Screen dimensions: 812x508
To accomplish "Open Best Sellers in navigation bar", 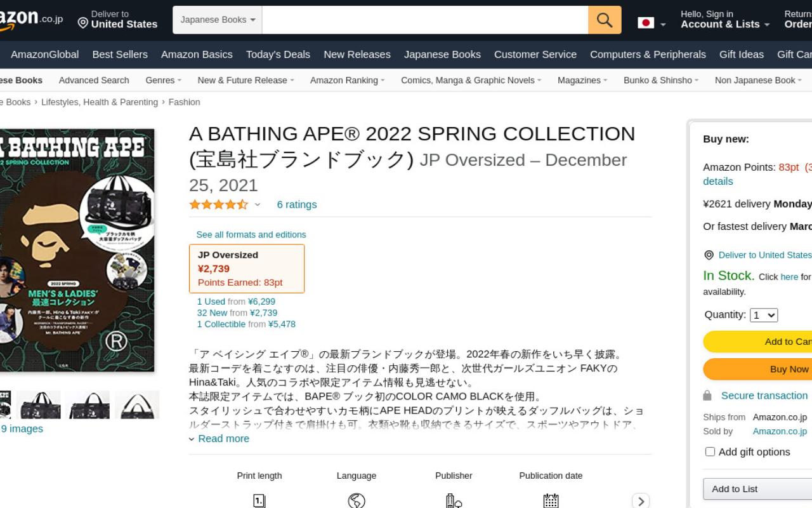I will pyautogui.click(x=120, y=55).
